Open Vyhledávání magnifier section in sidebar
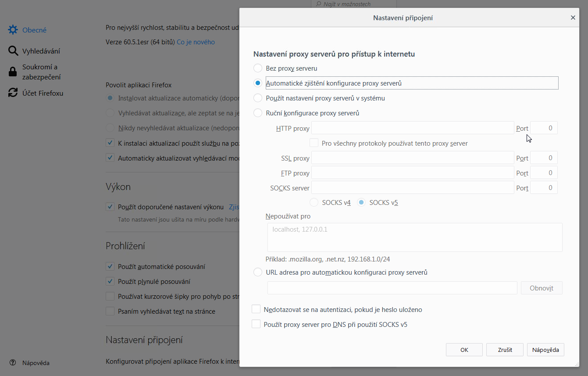 tap(34, 51)
